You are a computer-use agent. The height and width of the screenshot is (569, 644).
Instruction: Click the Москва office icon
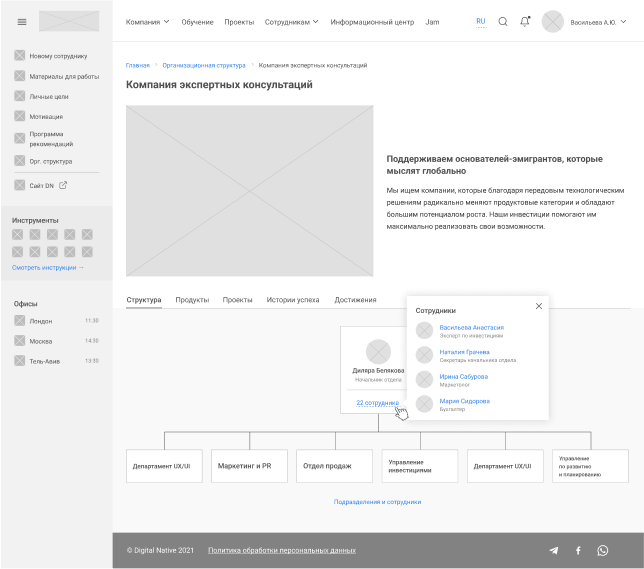point(19,341)
